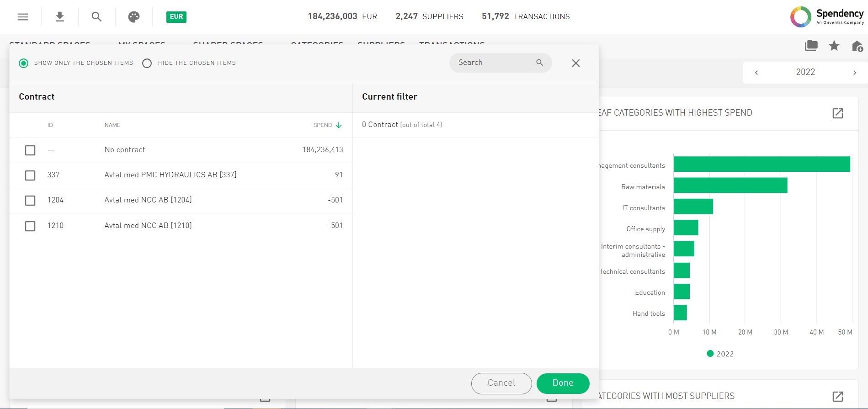Click the add home space icon
The height and width of the screenshot is (409, 868).
tap(857, 46)
